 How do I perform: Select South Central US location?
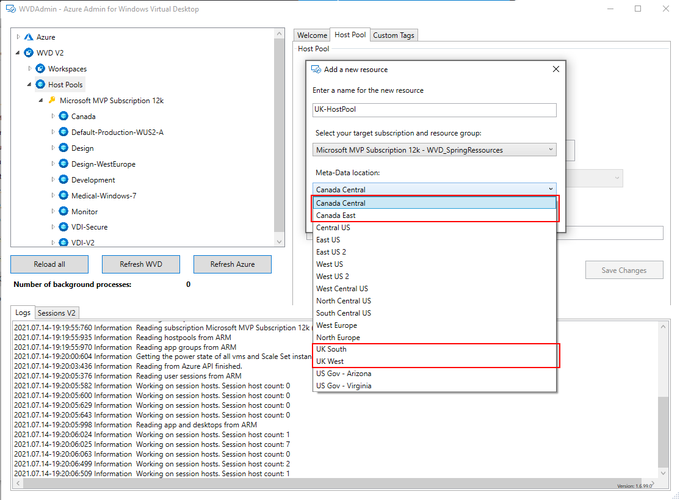(435, 313)
